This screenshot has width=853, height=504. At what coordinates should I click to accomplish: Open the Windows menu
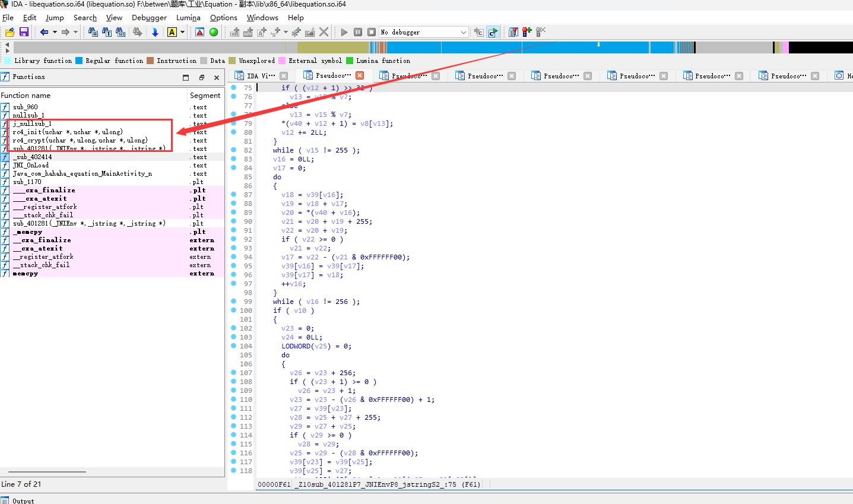[x=262, y=17]
